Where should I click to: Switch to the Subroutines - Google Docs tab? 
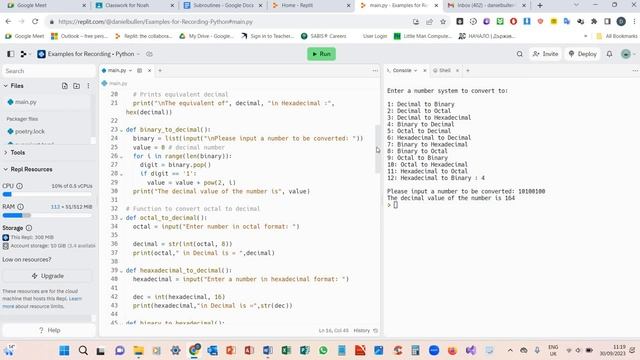[x=223, y=5]
